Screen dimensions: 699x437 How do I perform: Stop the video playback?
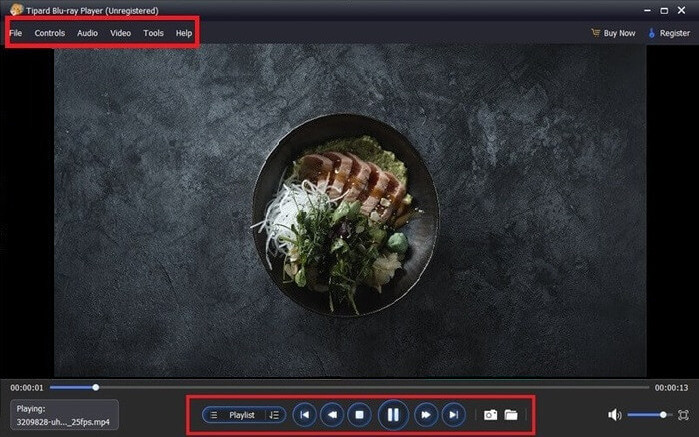[x=359, y=415]
